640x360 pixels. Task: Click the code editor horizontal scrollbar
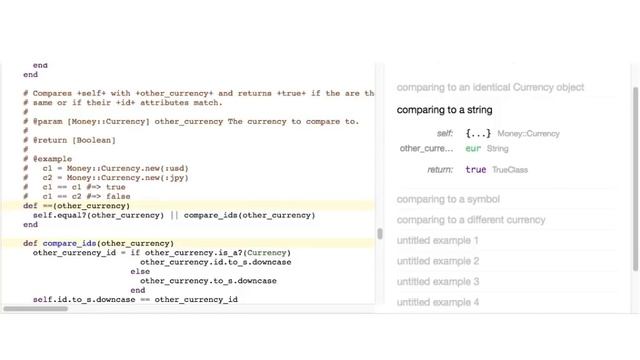[x=36, y=309]
